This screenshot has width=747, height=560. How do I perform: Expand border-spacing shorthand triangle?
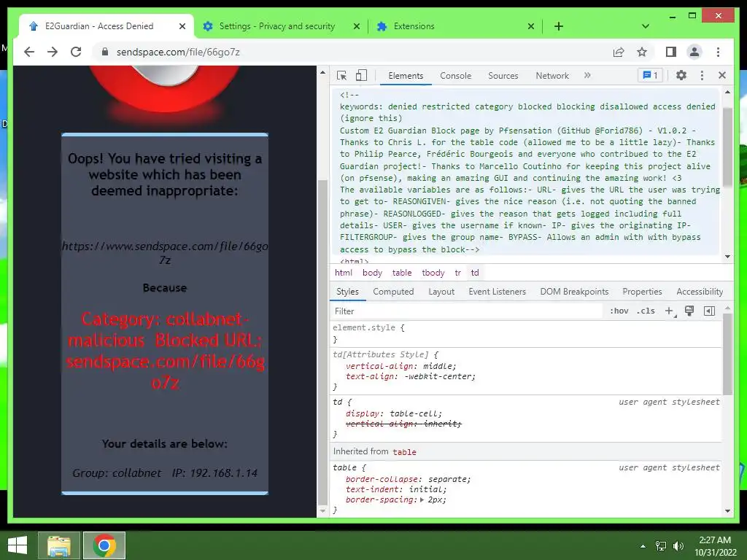click(x=422, y=499)
